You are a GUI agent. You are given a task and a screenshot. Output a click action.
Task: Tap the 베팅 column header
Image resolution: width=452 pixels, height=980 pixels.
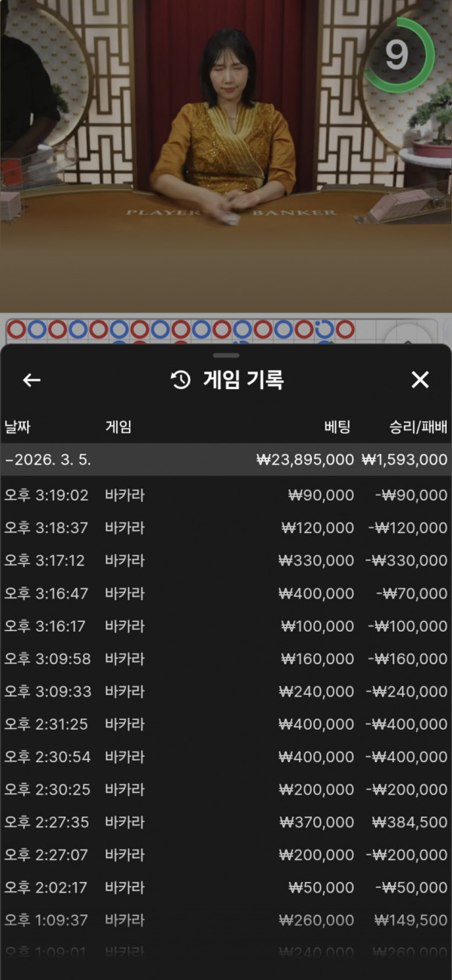[x=337, y=427]
